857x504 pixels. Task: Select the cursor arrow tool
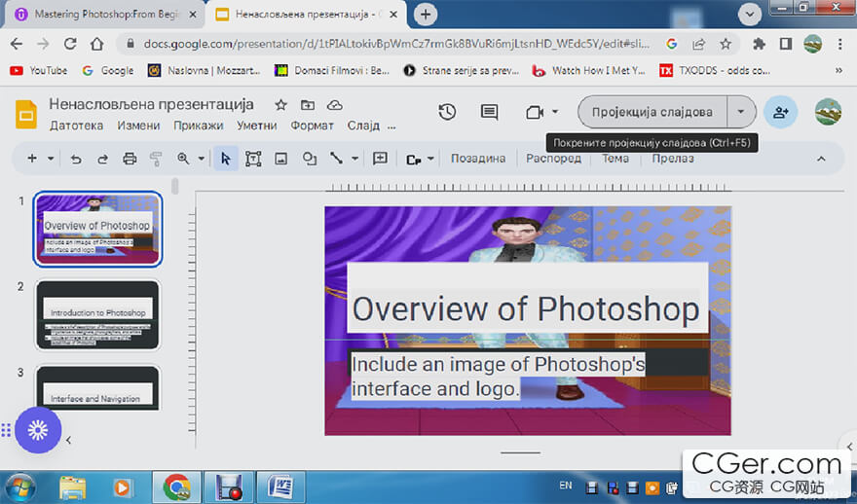[x=225, y=159]
